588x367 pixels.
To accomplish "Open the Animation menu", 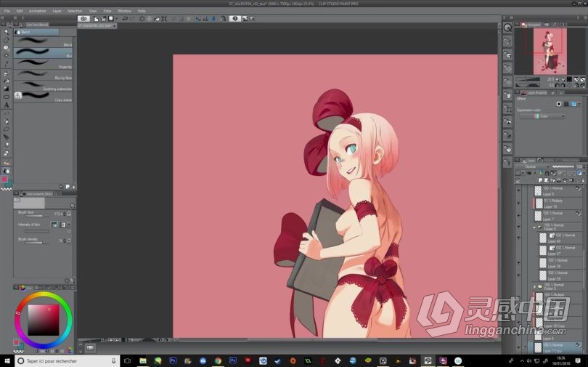I will 37,11.
